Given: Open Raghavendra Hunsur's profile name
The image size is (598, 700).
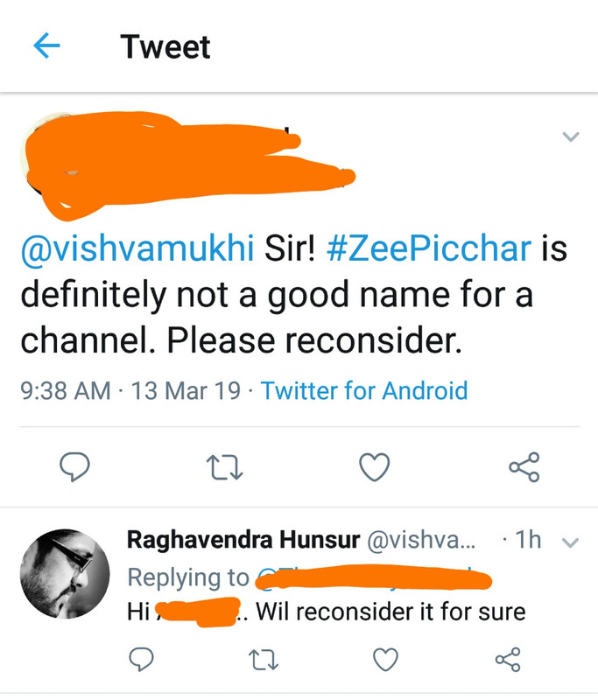Looking at the screenshot, I should (243, 540).
